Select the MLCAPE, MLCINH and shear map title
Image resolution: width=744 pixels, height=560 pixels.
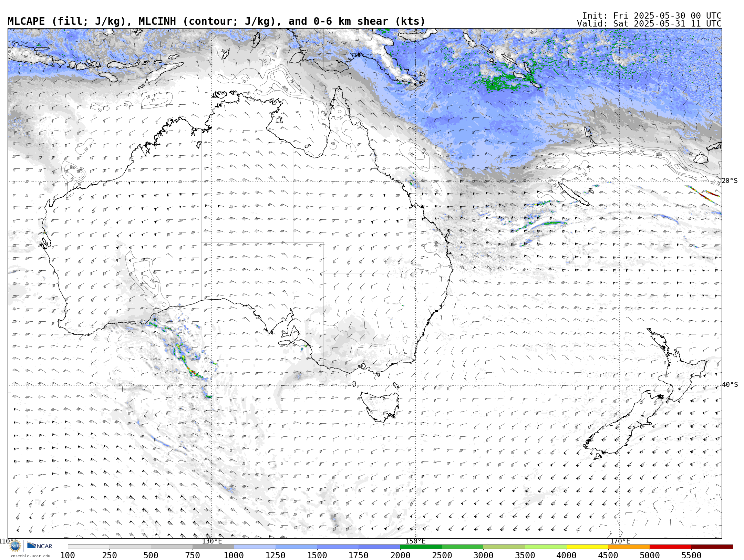[216, 21]
